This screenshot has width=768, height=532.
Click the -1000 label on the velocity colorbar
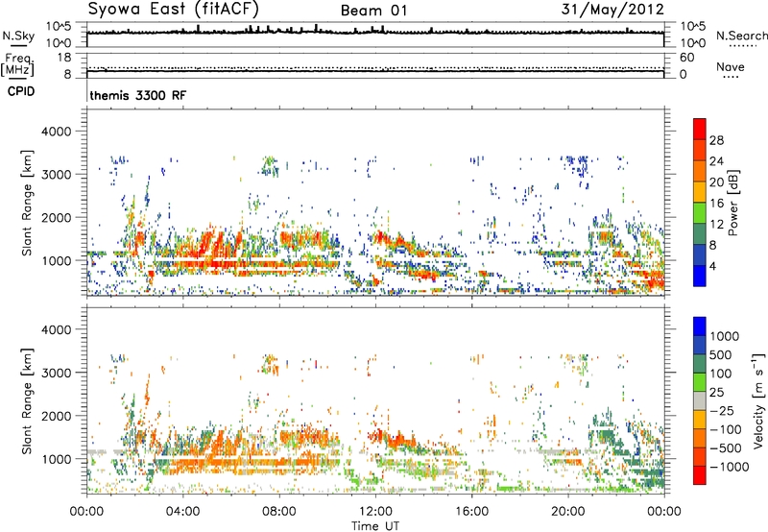pyautogui.click(x=729, y=467)
